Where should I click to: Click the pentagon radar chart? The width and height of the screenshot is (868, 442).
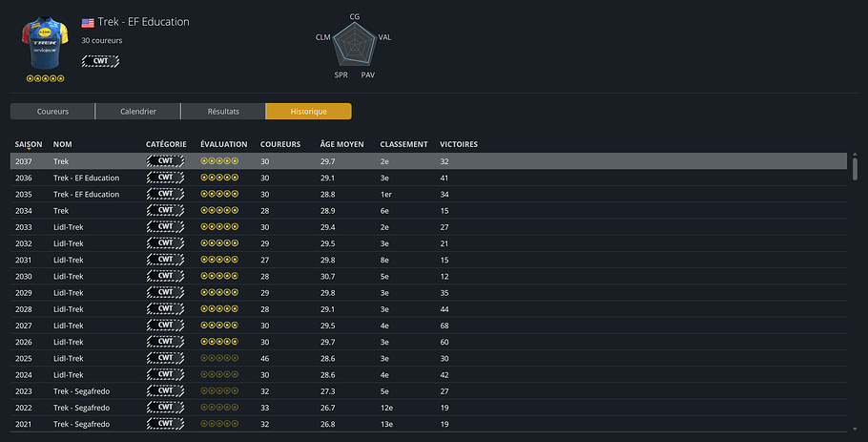click(x=355, y=46)
